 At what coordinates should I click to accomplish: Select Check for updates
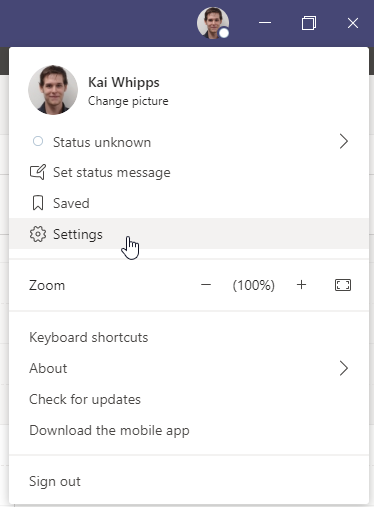(189, 399)
